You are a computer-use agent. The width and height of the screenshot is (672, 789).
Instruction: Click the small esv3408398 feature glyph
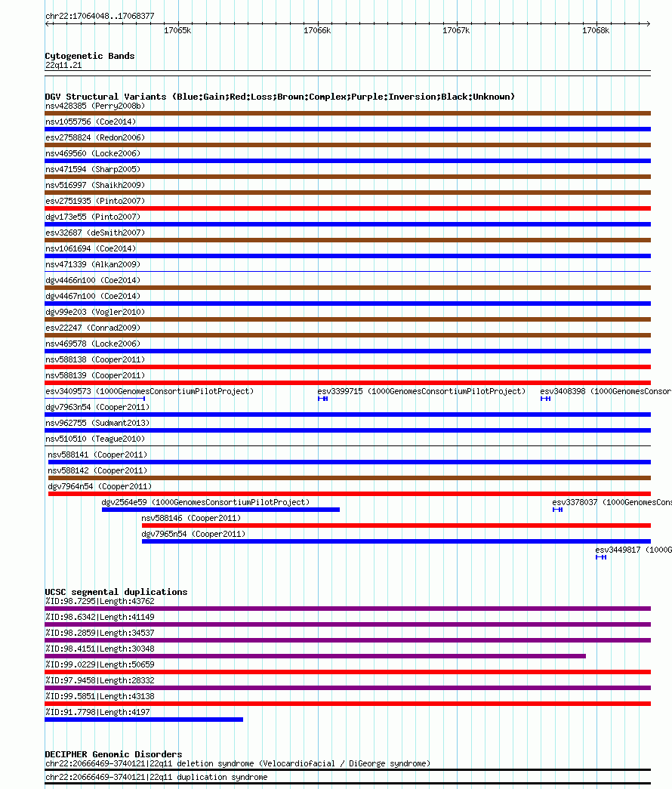pos(546,399)
